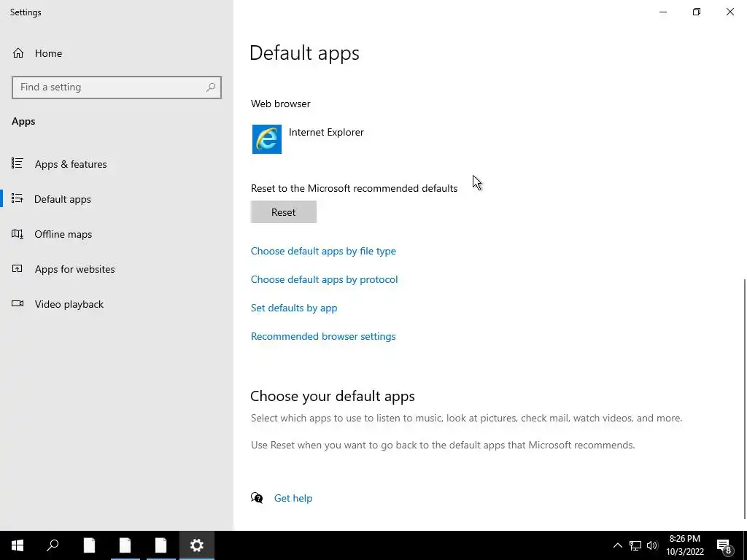747x560 pixels.
Task: Close the Settings window
Action: tap(729, 12)
